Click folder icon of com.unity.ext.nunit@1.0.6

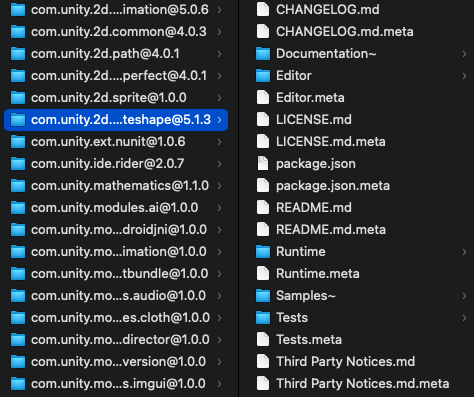pos(18,142)
